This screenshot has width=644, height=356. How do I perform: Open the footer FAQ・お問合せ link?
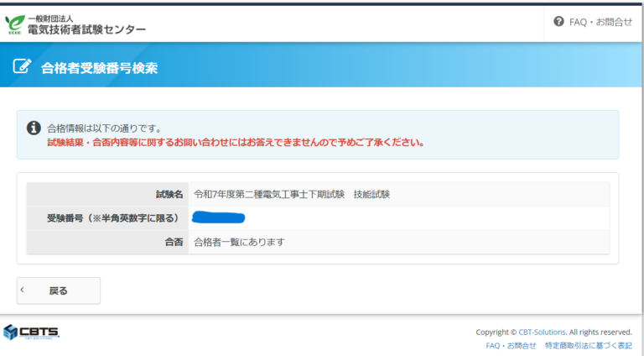[511, 345]
